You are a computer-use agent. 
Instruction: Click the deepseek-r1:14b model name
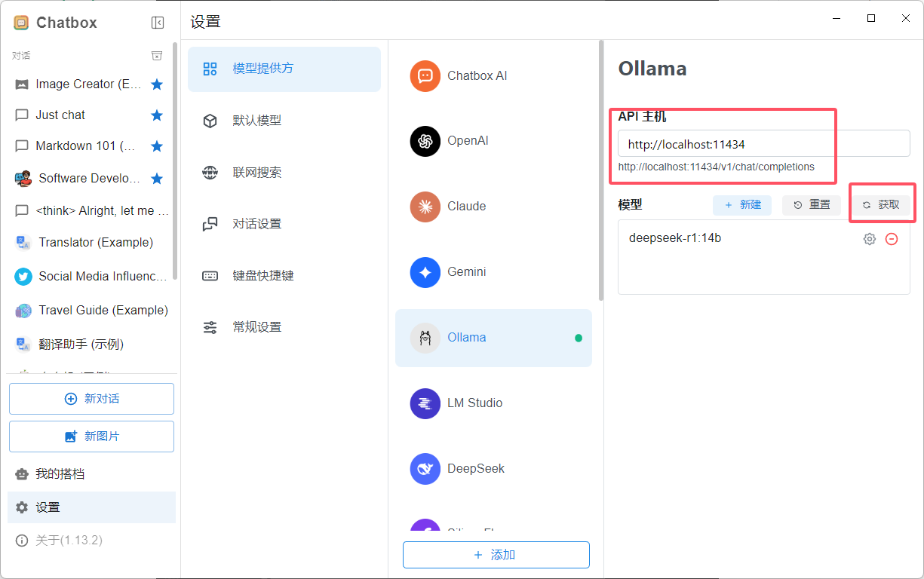pyautogui.click(x=675, y=238)
